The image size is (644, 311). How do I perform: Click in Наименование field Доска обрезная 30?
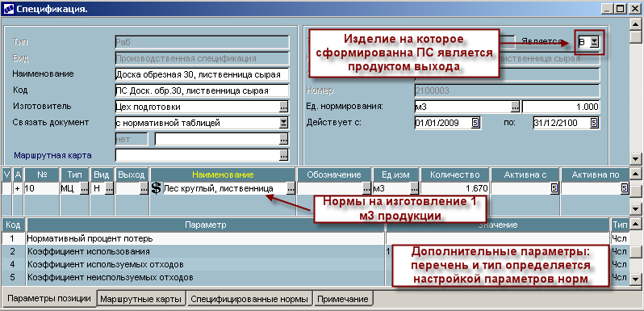point(202,74)
